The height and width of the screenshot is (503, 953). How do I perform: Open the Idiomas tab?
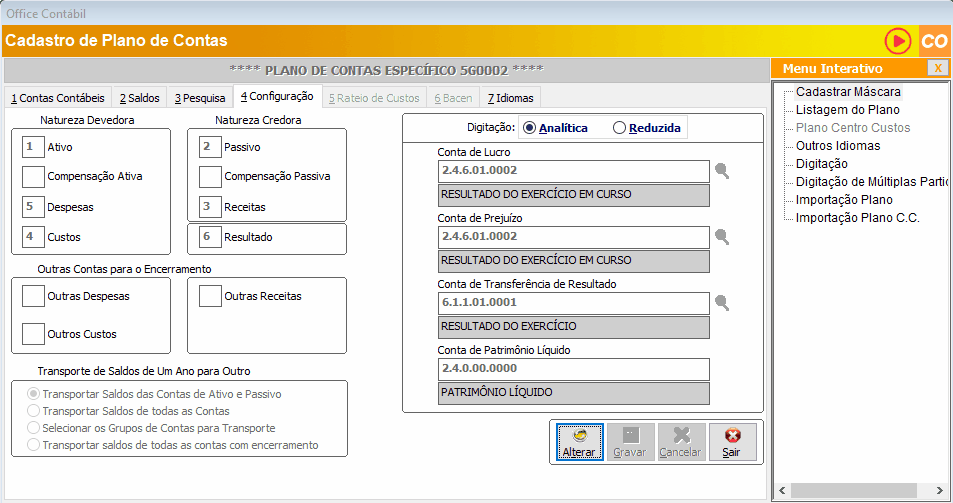coord(511,98)
